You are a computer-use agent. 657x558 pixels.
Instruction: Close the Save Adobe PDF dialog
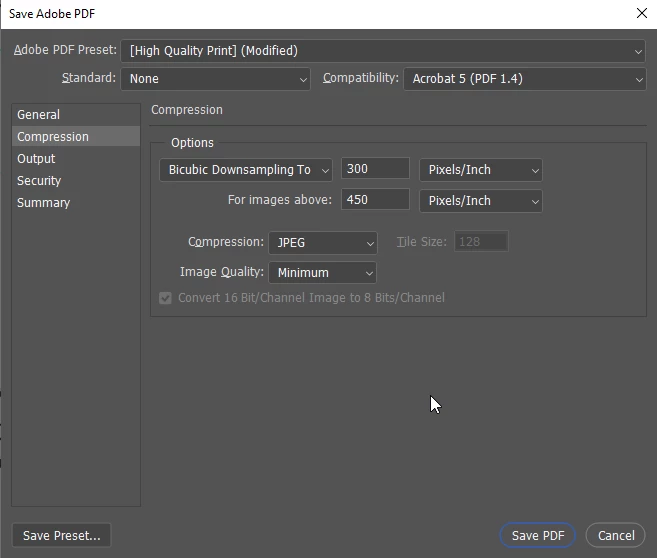pos(641,13)
